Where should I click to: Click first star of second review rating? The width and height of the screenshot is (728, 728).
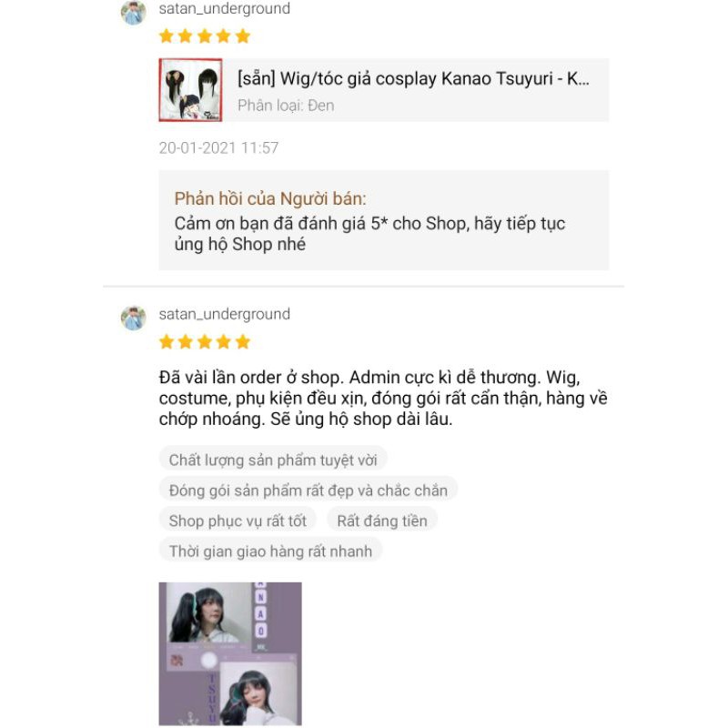(x=167, y=342)
